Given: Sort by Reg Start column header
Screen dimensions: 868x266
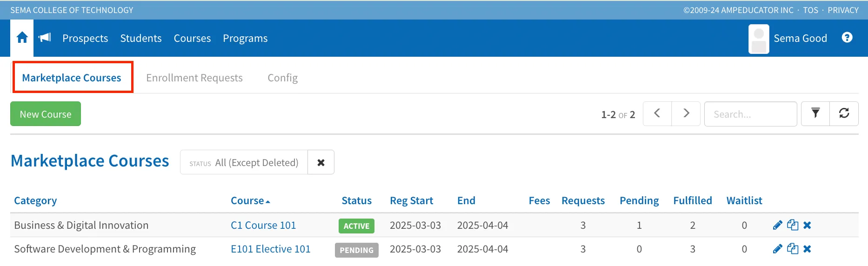Looking at the screenshot, I should (x=411, y=200).
